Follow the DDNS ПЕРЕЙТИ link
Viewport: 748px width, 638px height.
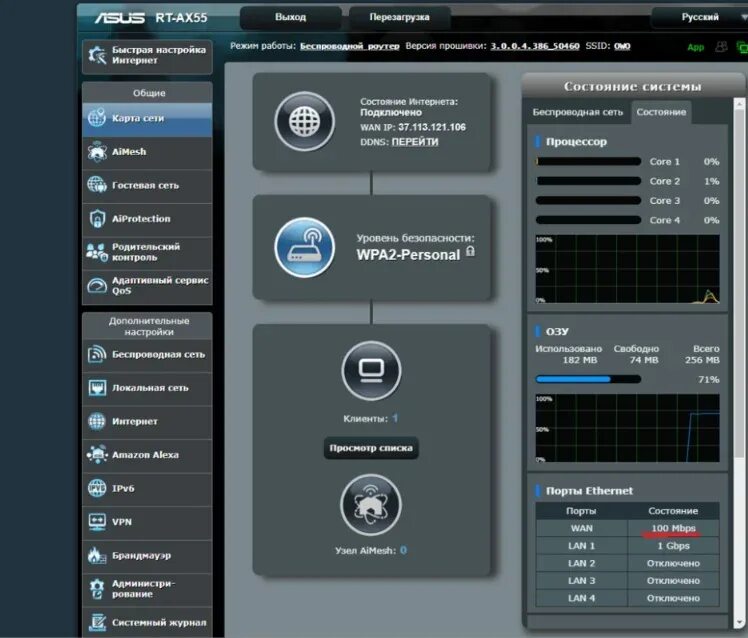pyautogui.click(x=415, y=142)
